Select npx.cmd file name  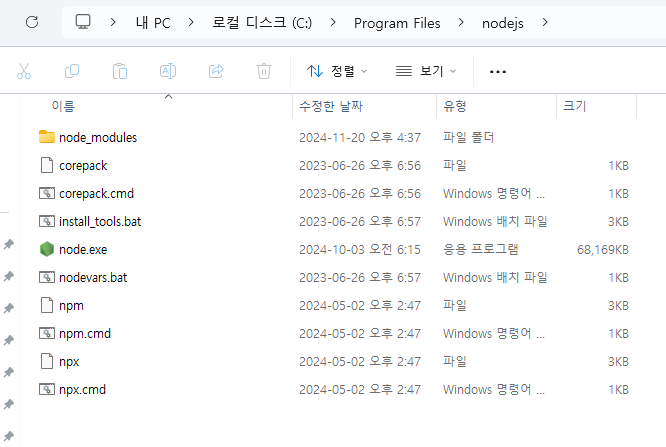(82, 390)
